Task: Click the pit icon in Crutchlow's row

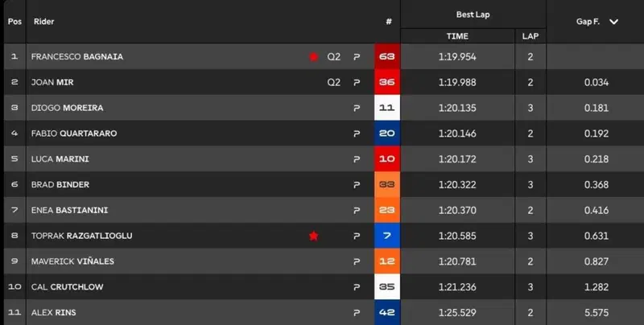Action: point(357,287)
